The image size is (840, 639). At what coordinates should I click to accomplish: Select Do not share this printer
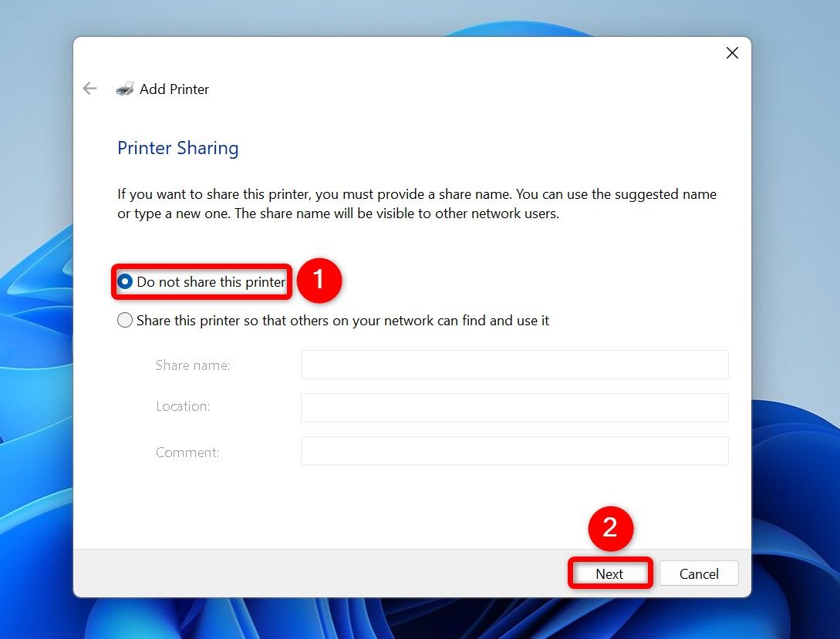click(x=201, y=281)
